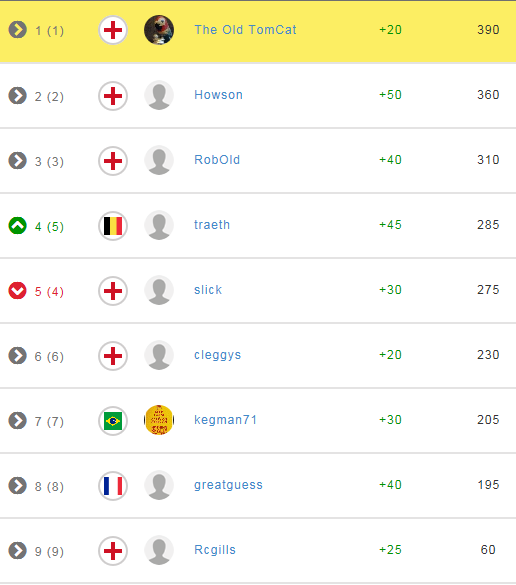Viewport: 516px width, 585px height.
Task: Click the green up-arrow icon beside traeth
Action: (18, 225)
